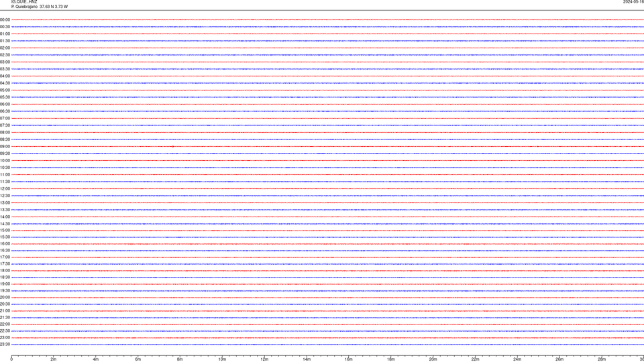Screen dimensions: 644x362
Task: Select the 16:00 time row label
Action: pyautogui.click(x=5, y=244)
